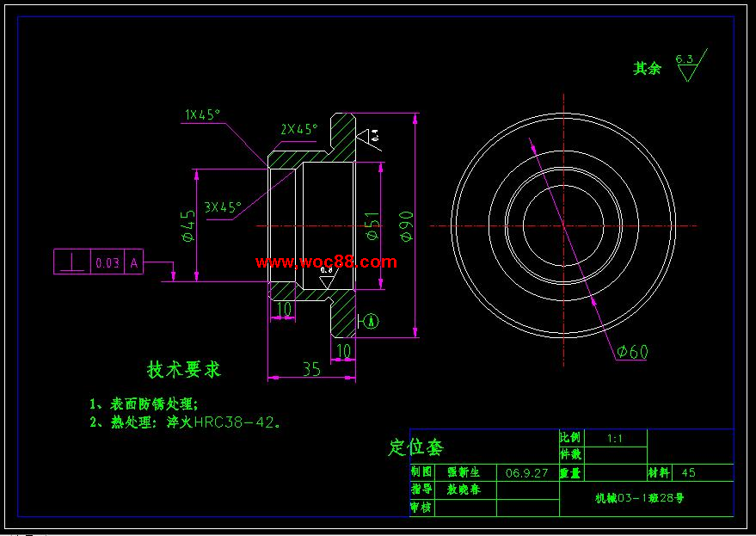Click the 35 overall length dimension
756x536 pixels.
point(311,369)
